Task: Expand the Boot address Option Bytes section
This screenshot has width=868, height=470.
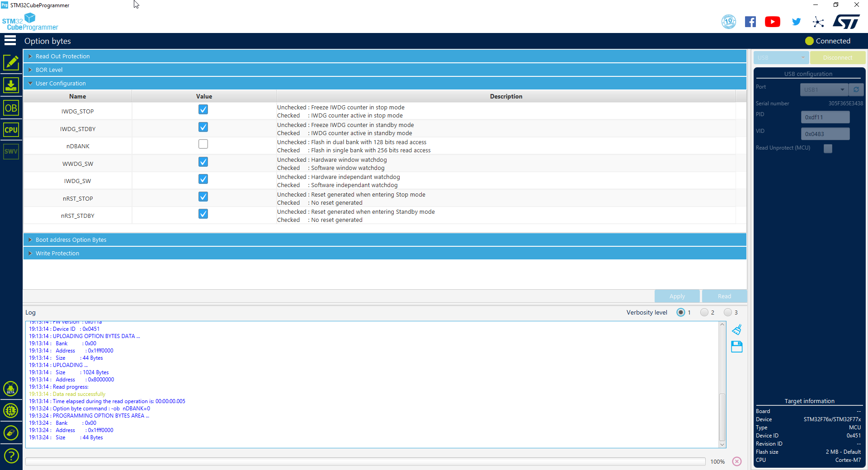Action: [71, 240]
